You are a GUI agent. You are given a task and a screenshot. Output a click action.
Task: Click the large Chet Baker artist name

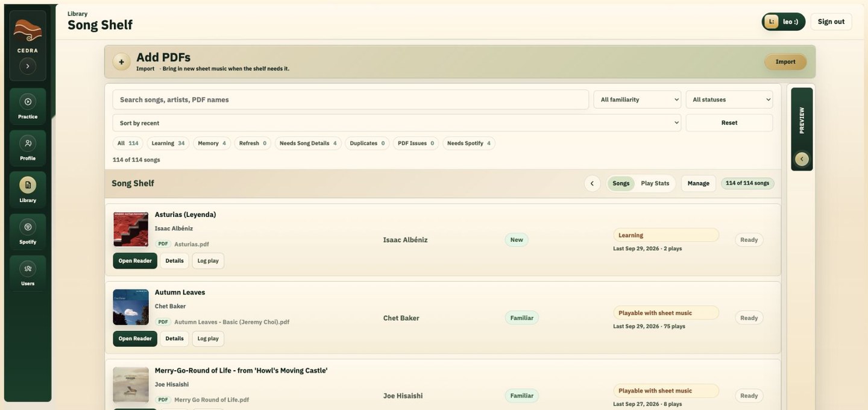[x=401, y=318]
